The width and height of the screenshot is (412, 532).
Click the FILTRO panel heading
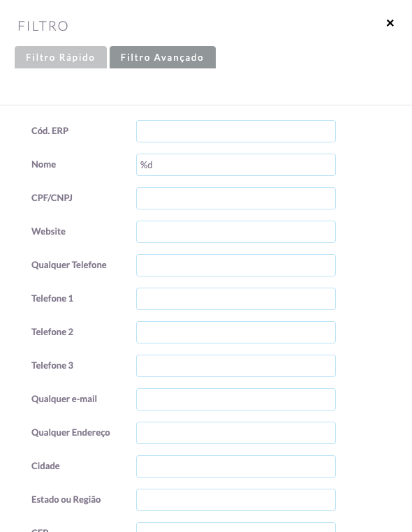click(43, 26)
